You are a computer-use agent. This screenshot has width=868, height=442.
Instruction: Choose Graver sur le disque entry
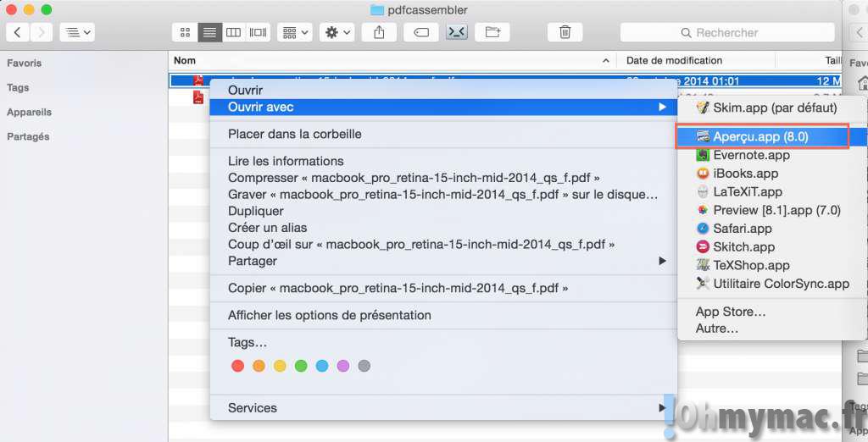coord(443,194)
